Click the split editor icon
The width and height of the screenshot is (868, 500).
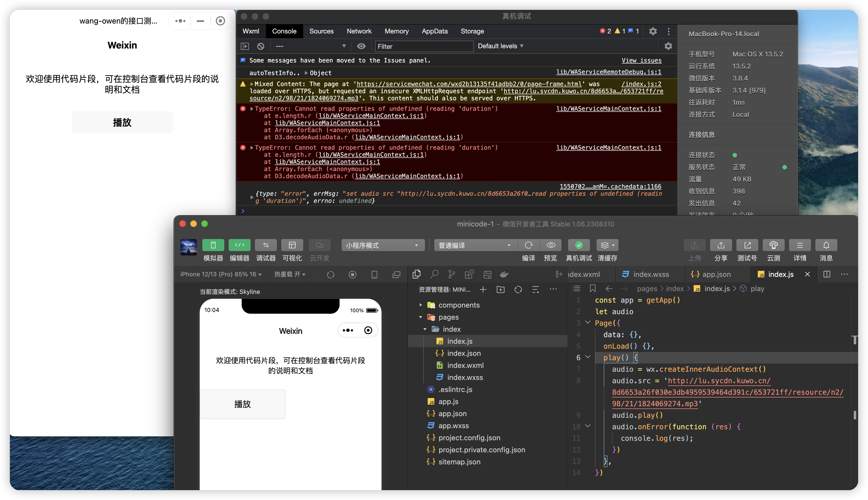[x=827, y=274]
